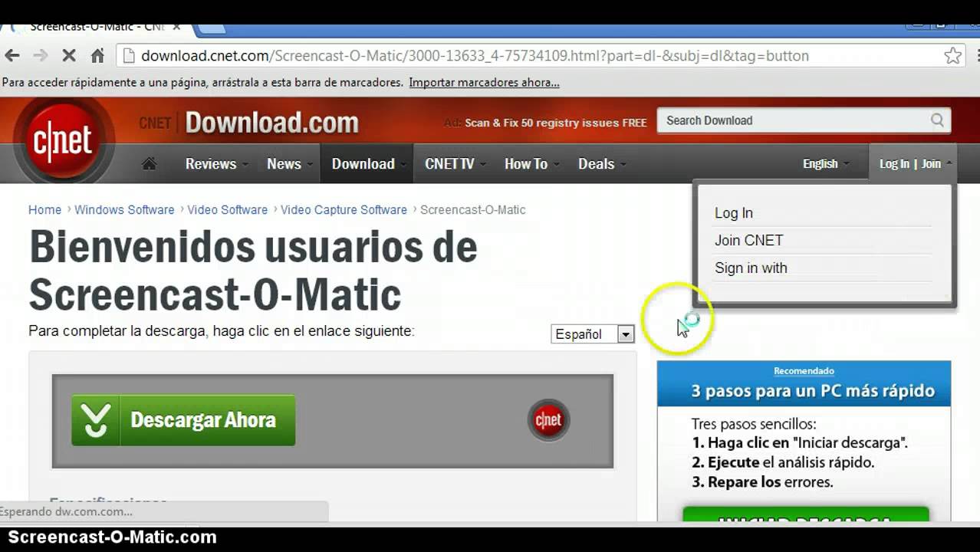The width and height of the screenshot is (980, 552).
Task: Click the small CNET badge in download box
Action: coord(548,419)
